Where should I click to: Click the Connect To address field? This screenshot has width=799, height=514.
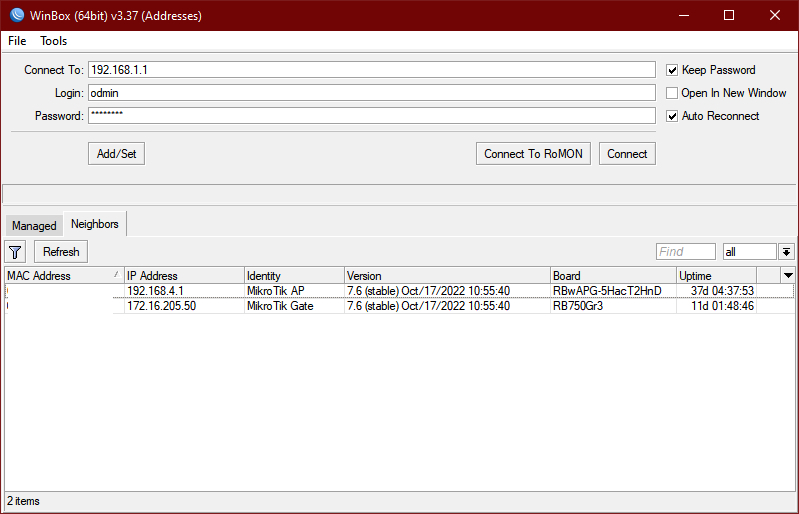(370, 70)
